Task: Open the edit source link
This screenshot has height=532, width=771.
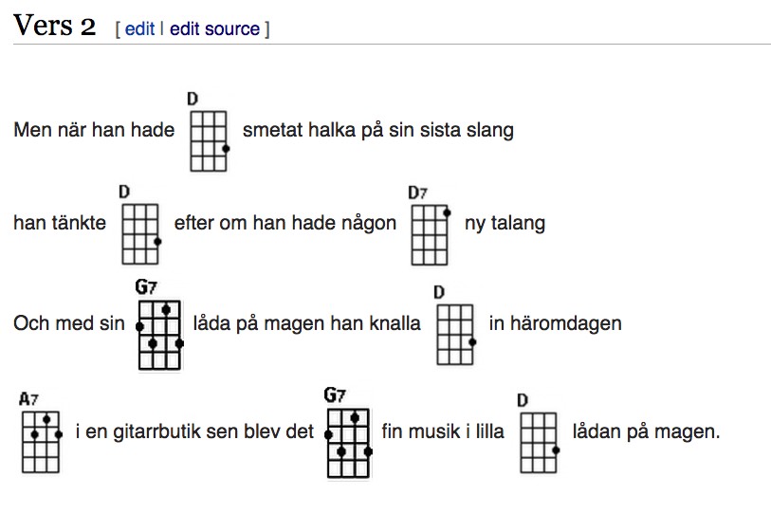Action: [214, 29]
